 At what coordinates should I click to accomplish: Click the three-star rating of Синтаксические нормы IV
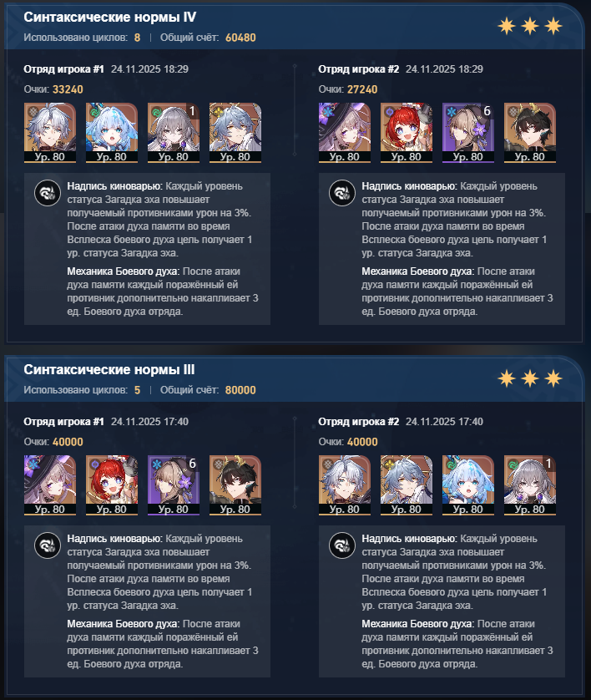pyautogui.click(x=530, y=27)
